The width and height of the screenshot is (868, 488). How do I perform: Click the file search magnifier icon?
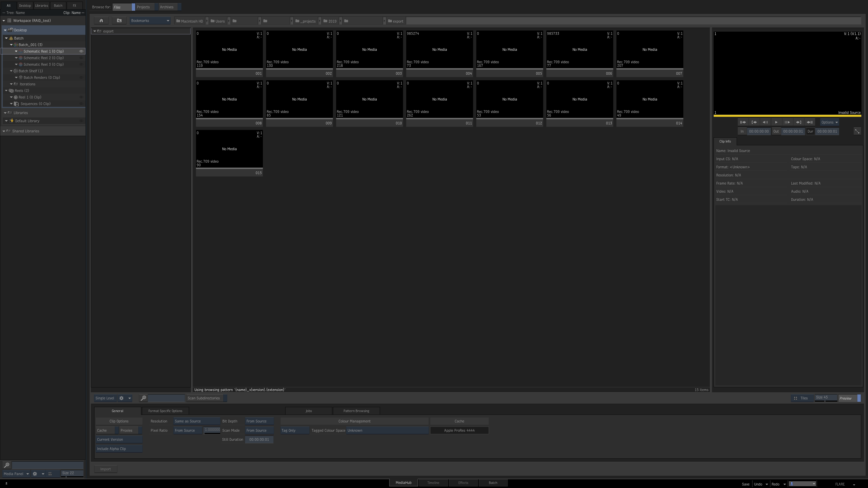click(143, 398)
